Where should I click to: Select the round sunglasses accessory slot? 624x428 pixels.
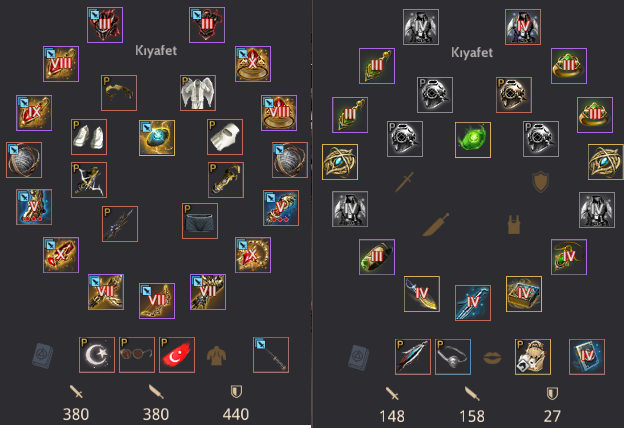[137, 355]
